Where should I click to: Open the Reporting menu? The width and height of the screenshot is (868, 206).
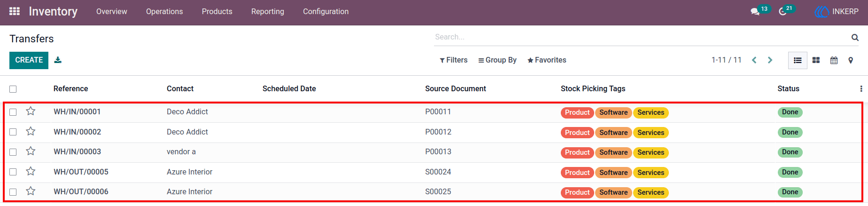click(x=268, y=12)
